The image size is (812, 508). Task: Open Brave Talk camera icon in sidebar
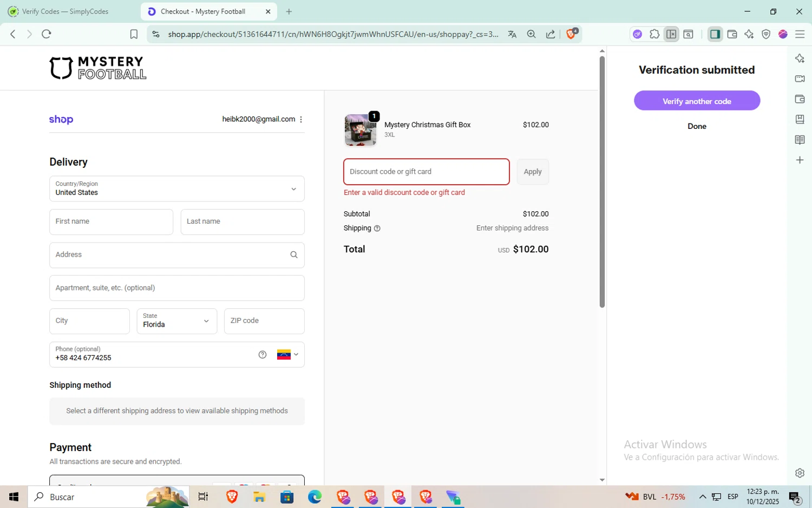[x=800, y=79]
